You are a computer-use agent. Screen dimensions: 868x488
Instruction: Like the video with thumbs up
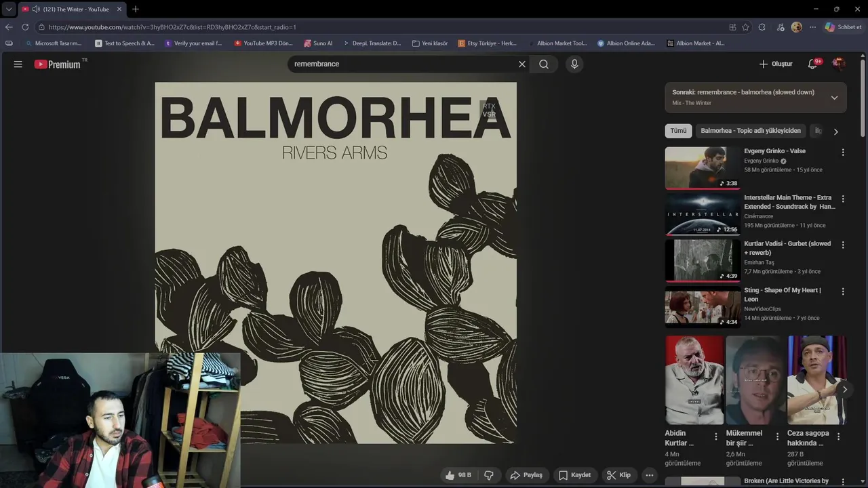pyautogui.click(x=458, y=475)
